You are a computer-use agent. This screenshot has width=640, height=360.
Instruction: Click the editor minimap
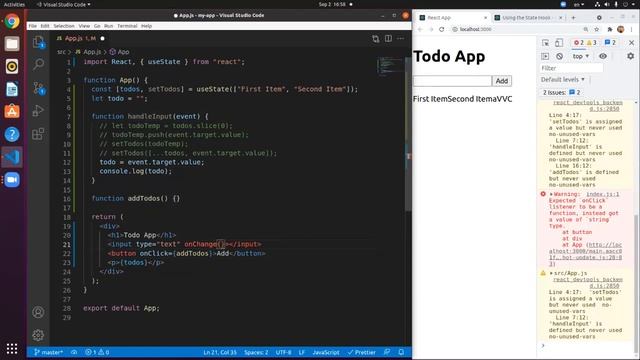click(x=391, y=67)
